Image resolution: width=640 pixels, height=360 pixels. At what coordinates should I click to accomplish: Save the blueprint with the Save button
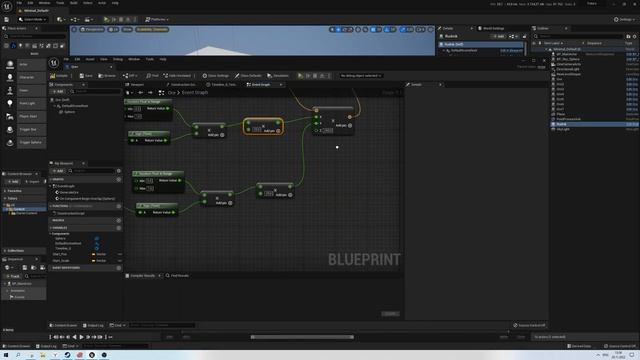tap(86, 76)
